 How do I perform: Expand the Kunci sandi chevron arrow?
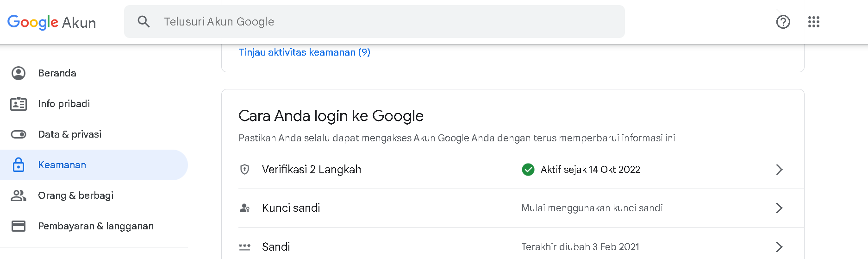click(x=779, y=208)
